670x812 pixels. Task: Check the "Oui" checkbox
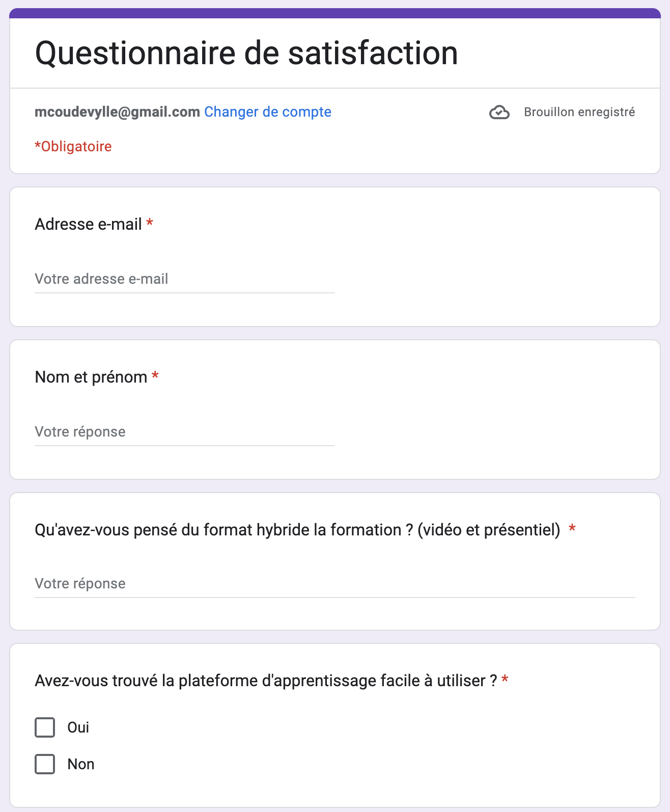(45, 727)
